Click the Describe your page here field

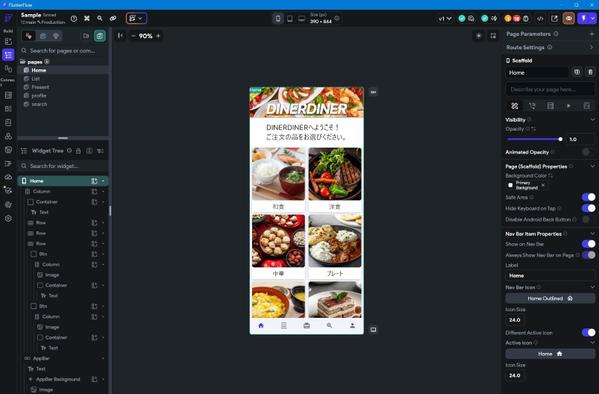[550, 89]
